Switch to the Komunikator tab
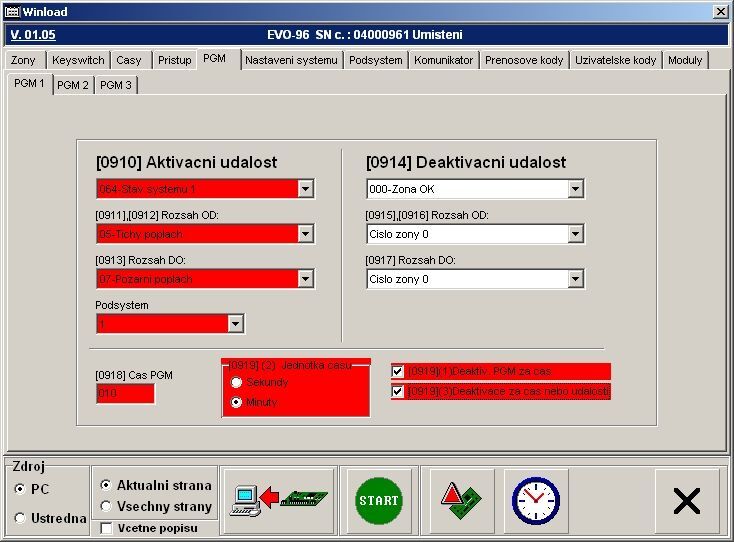 tap(443, 60)
